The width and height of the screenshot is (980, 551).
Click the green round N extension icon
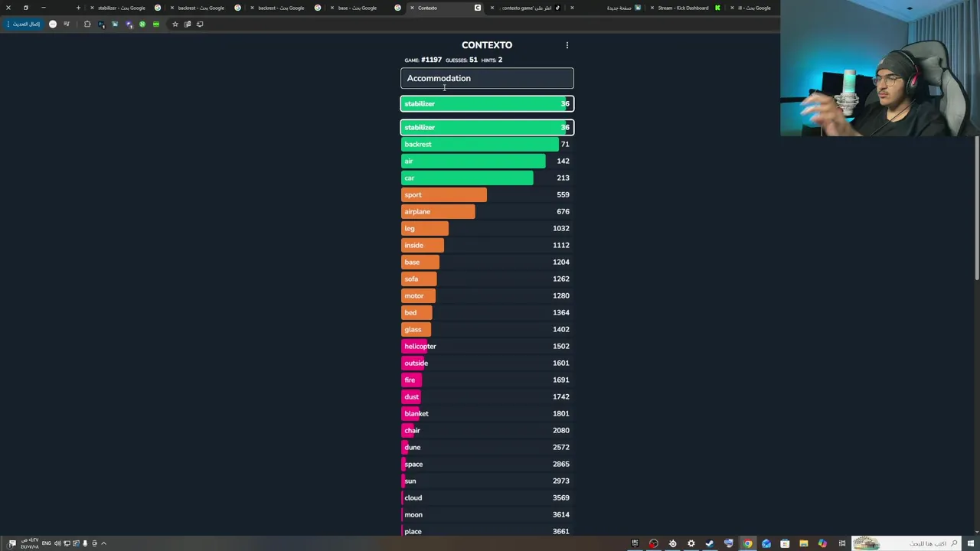[142, 24]
